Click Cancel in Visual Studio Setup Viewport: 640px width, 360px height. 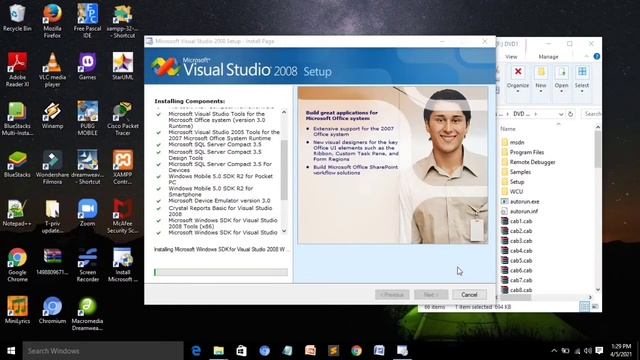[469, 294]
